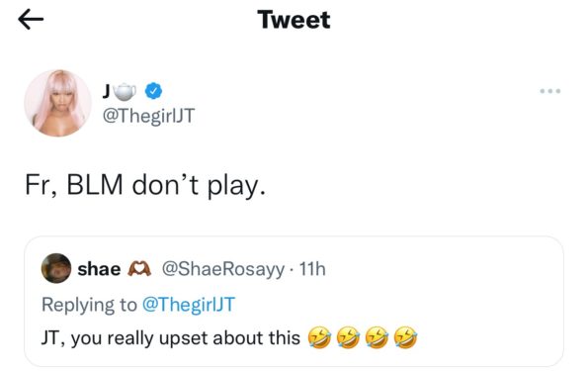This screenshot has width=588, height=371.
Task: Click the second rolling-laughing emoji
Action: click(348, 337)
